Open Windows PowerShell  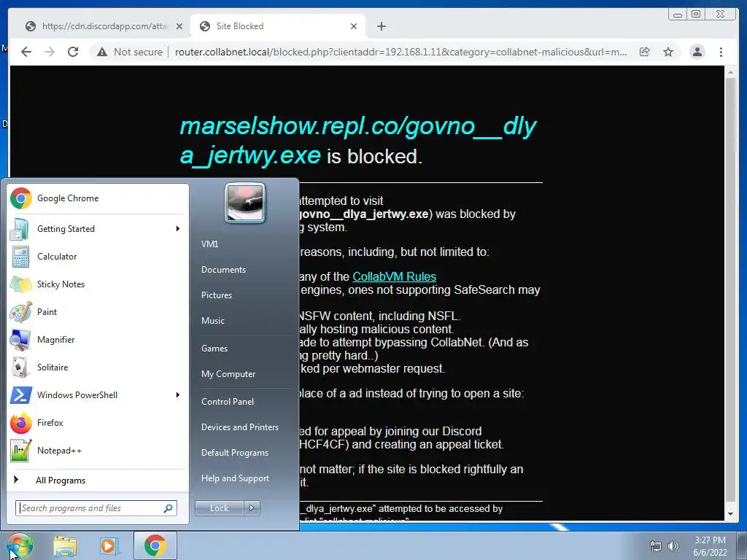pos(98,394)
